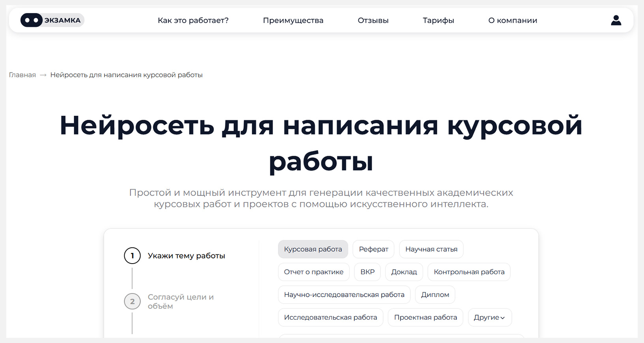Follow the Главная breadcrumb link
The height and width of the screenshot is (343, 644).
tap(22, 75)
